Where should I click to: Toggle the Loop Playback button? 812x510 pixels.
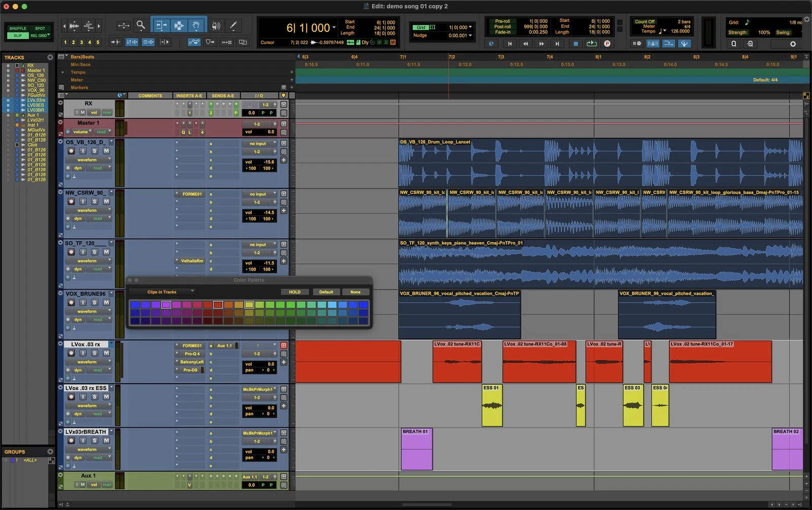click(591, 44)
